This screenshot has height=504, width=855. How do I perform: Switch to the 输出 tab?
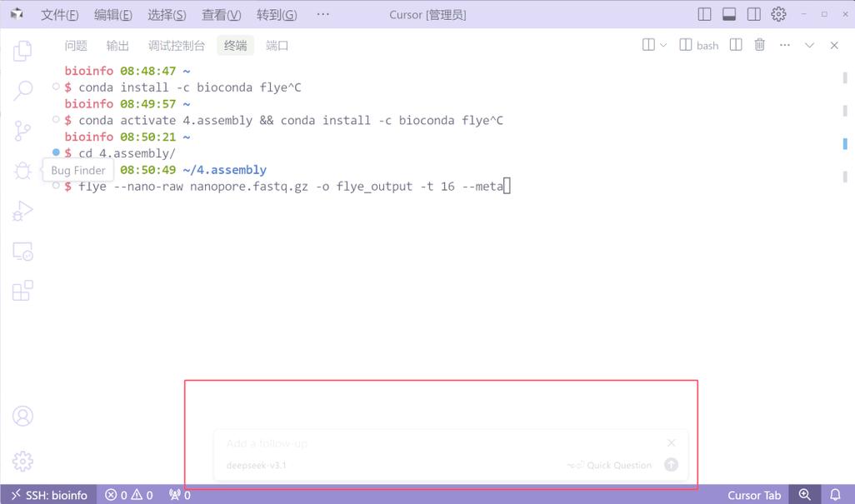click(117, 45)
